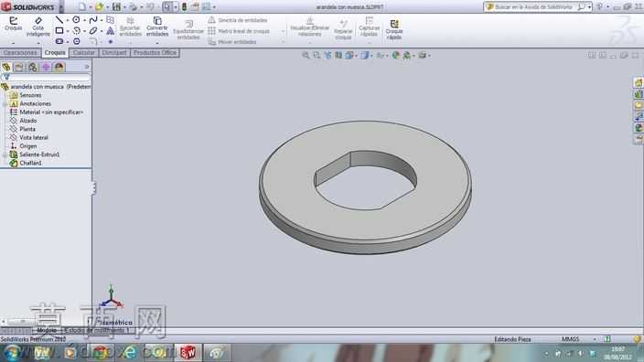Click the Save icon in the title toolbar
The height and width of the screenshot is (362, 644).
point(117,6)
